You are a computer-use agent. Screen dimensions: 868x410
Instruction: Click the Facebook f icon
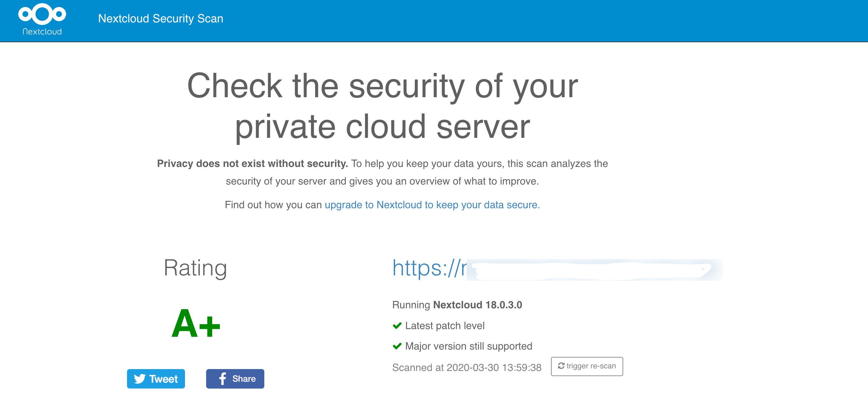coord(222,379)
